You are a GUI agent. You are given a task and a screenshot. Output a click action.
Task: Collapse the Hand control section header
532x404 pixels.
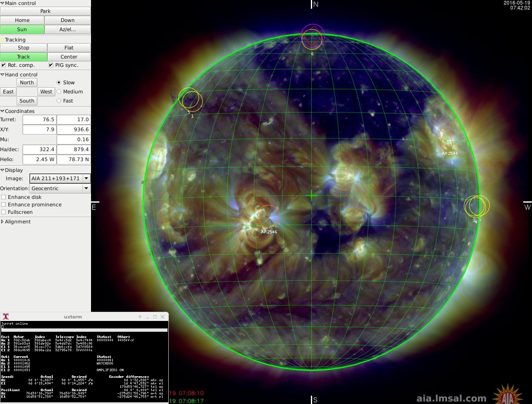[x=2, y=75]
